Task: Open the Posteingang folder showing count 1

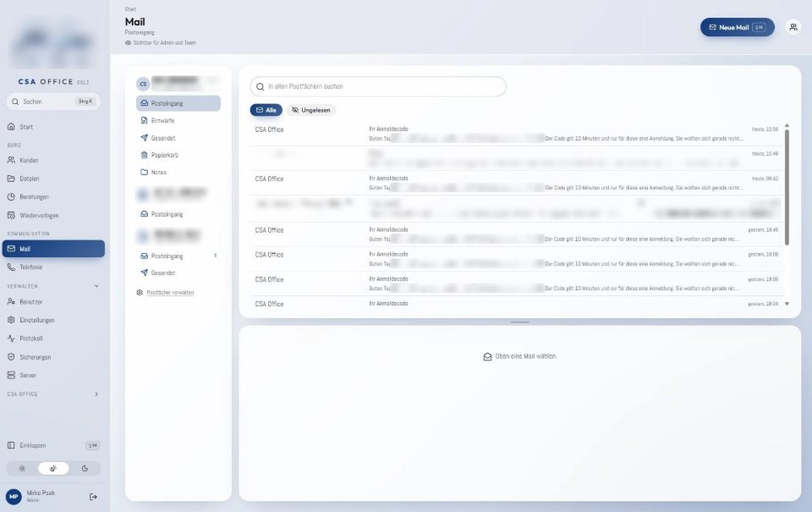Action: click(x=178, y=256)
